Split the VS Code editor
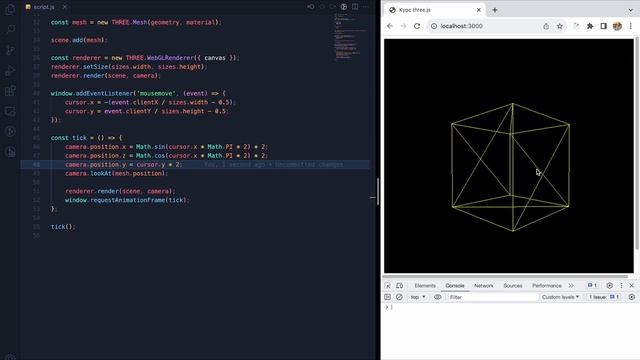 point(355,7)
